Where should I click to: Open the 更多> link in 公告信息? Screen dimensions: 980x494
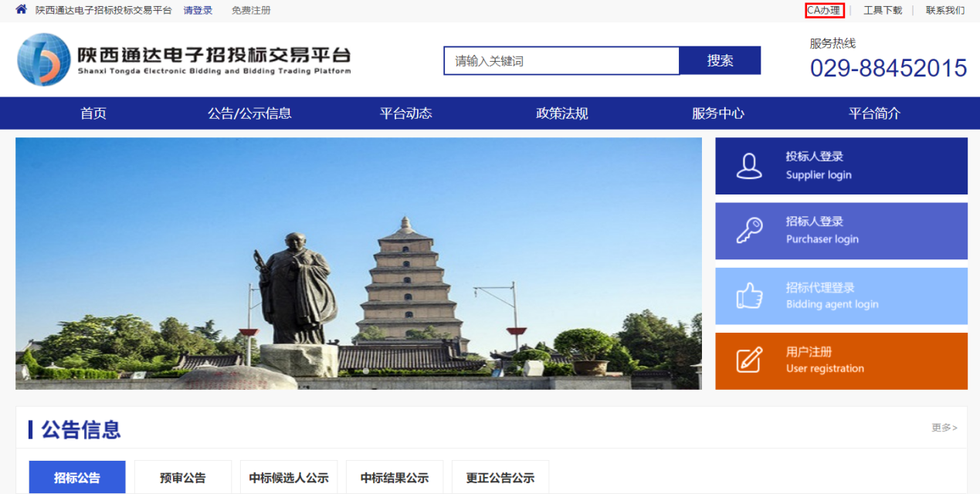click(x=944, y=428)
